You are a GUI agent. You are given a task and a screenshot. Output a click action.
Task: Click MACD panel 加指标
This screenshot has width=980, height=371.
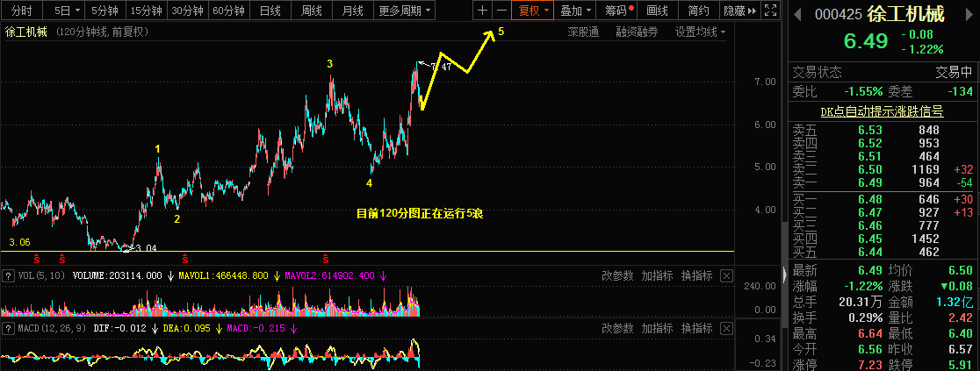[657, 329]
